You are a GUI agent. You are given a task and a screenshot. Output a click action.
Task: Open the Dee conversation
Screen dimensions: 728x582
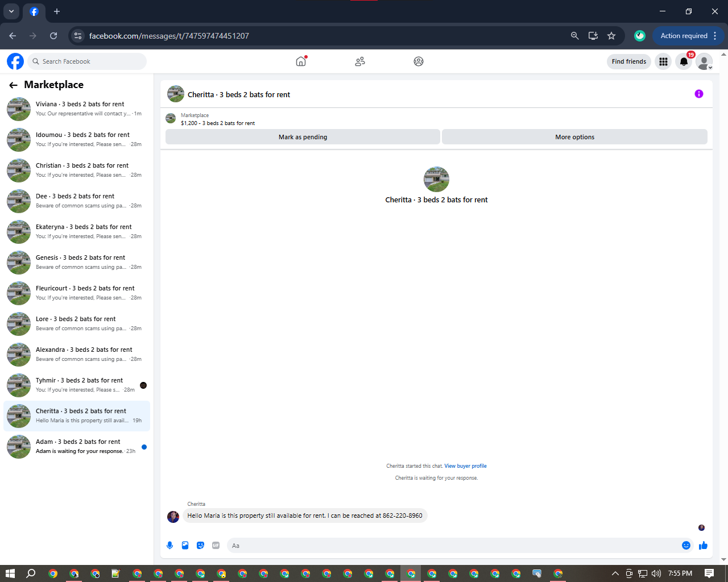(x=77, y=201)
